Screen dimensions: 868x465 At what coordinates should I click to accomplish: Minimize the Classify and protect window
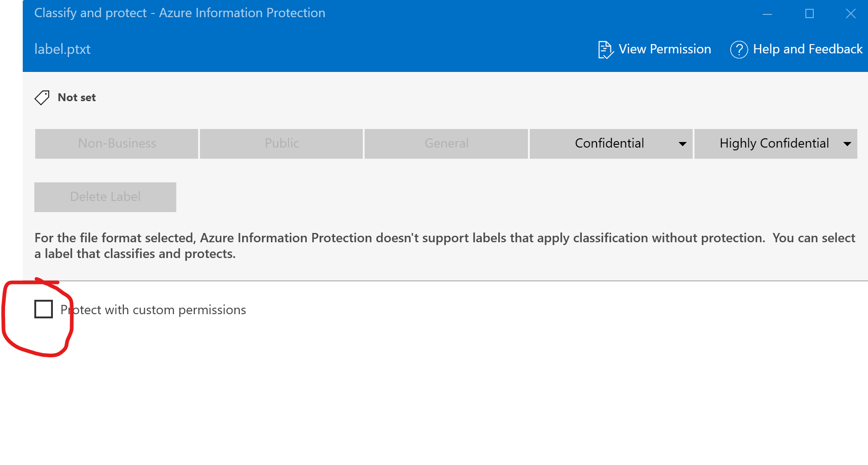click(x=767, y=14)
